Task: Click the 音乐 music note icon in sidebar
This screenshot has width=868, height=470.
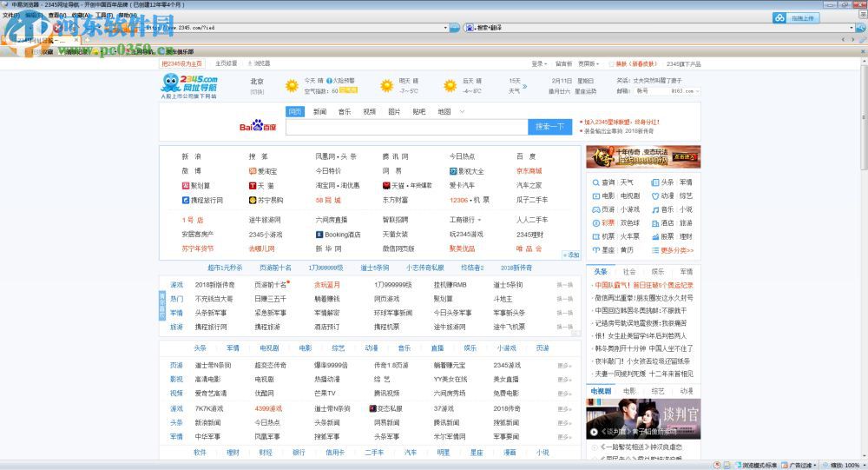Action: pos(655,209)
